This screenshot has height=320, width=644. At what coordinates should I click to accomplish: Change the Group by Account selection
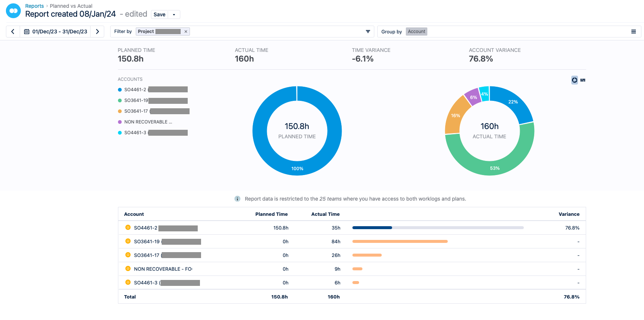tap(416, 32)
